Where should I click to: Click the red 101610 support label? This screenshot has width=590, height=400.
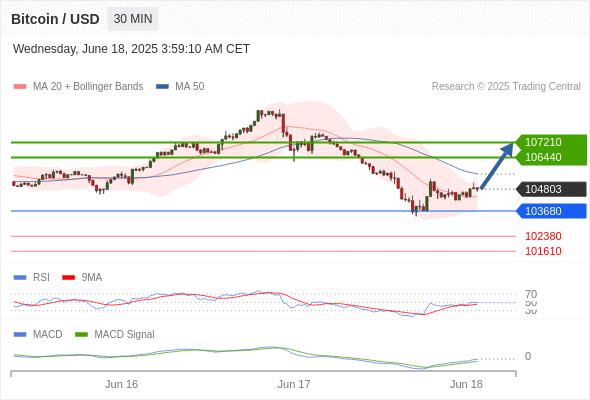[x=543, y=251]
